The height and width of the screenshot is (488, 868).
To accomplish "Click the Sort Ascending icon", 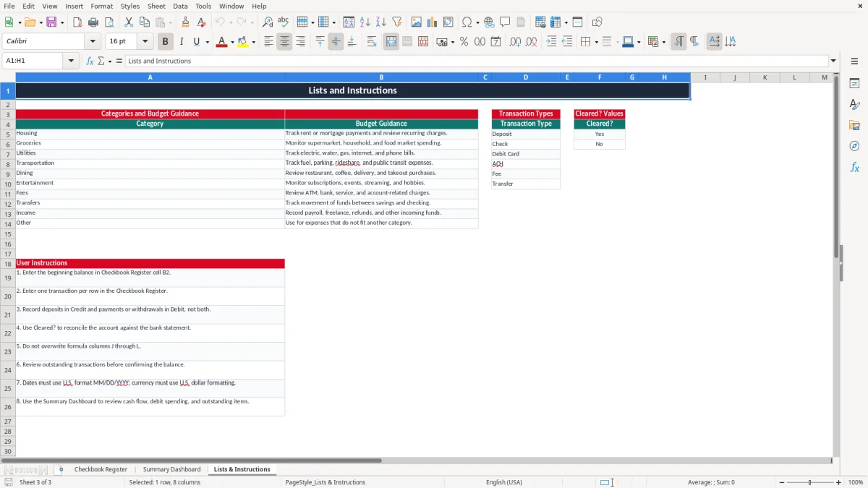I will pos(365,22).
